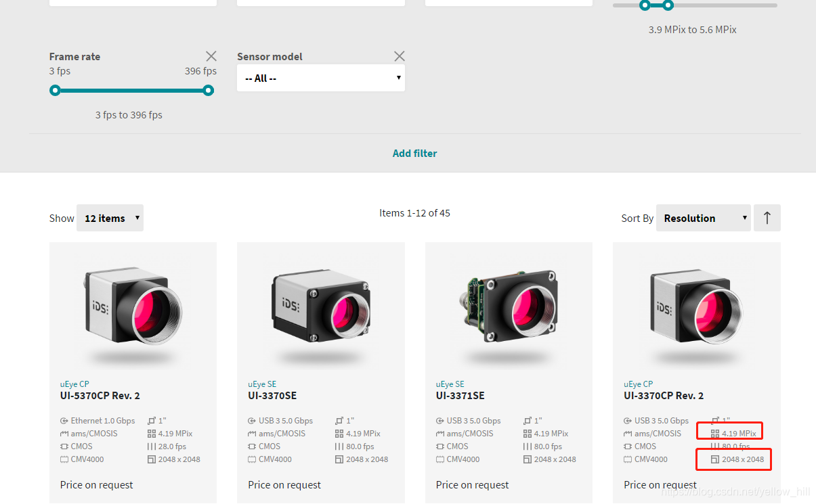Viewport: 816px width, 504px height.
Task: Click uEye SE family above UI-3371SE
Action: (x=450, y=384)
